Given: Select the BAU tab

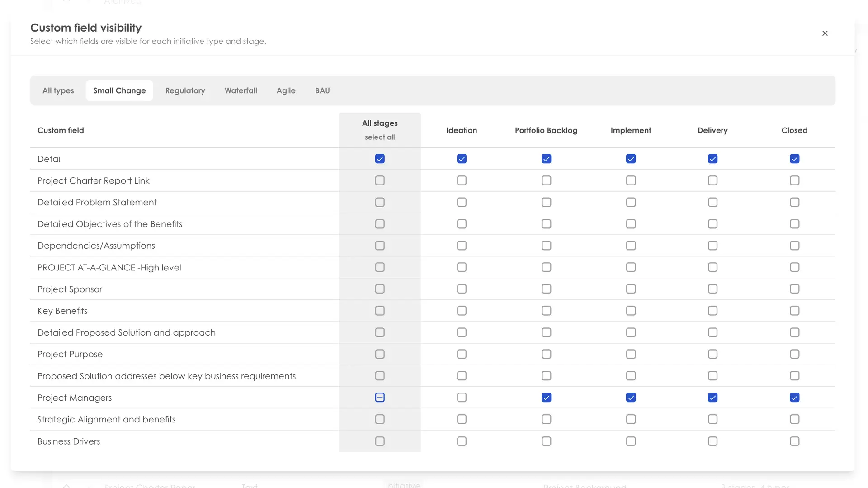Looking at the screenshot, I should pos(322,90).
